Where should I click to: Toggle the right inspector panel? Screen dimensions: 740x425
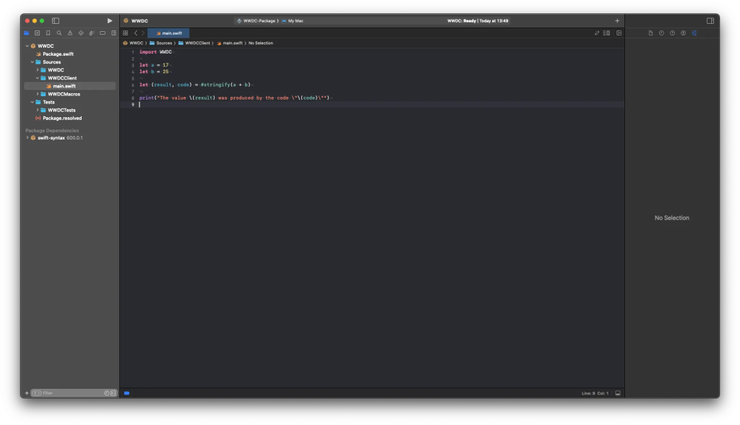(x=710, y=21)
